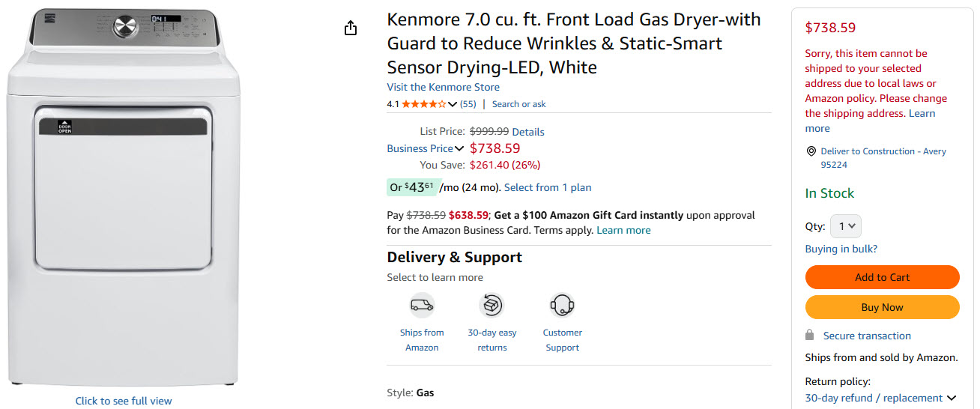Screen dimensions: 980x409
Task: Visit the Kenmore Store link
Action: point(443,87)
